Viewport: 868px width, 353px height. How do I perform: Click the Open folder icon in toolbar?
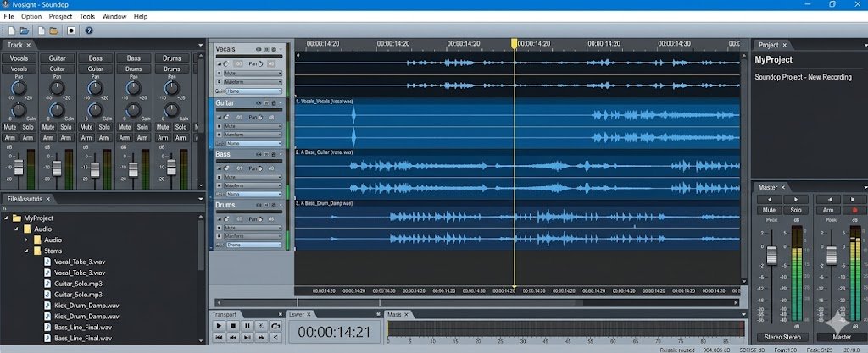[25, 30]
